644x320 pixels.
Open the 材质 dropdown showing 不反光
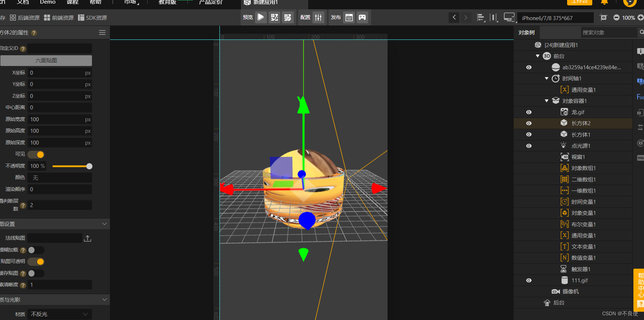(60, 314)
